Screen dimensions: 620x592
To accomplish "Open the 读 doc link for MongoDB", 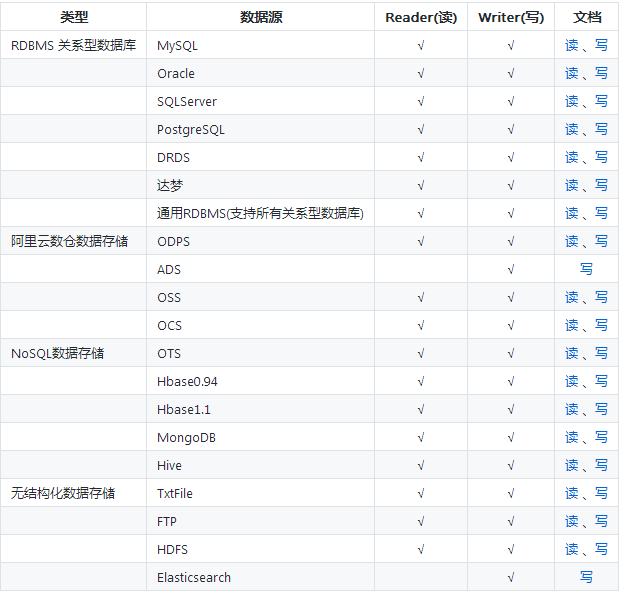I will coord(572,437).
